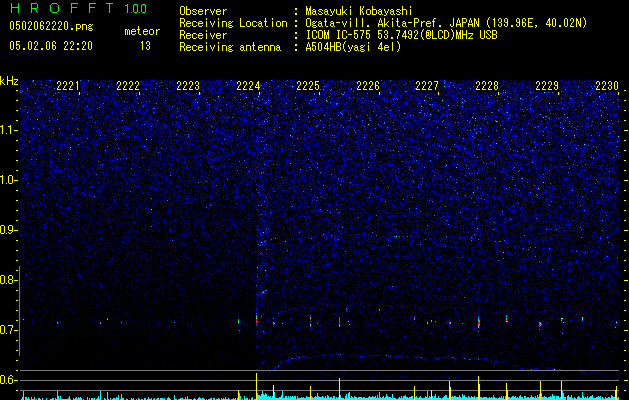This screenshot has width=629, height=400.
Task: Click the 2228 time marker
Action: click(487, 86)
